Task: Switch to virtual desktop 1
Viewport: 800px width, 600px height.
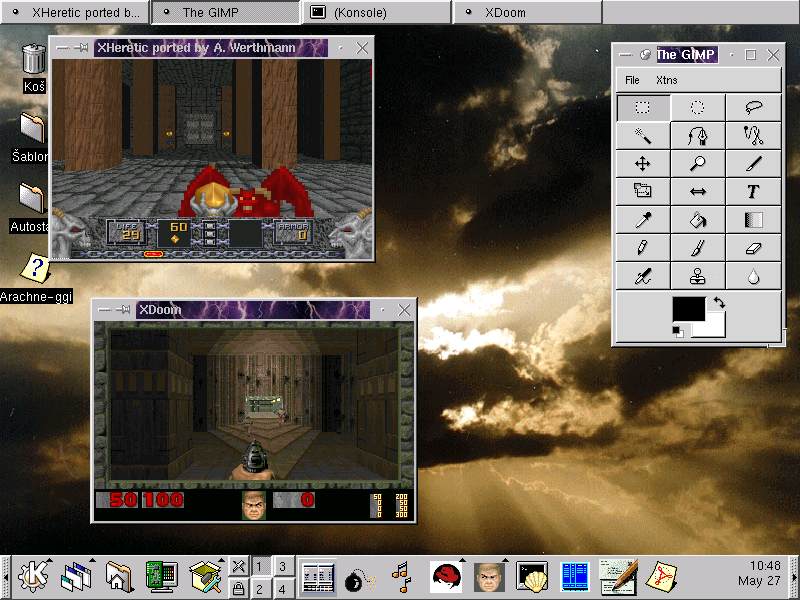Action: click(x=260, y=566)
